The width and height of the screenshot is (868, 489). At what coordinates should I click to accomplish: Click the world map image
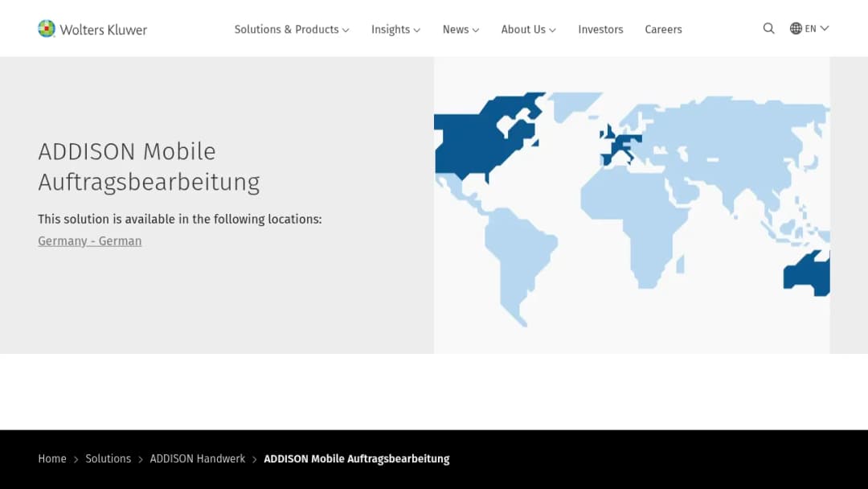[632, 205]
